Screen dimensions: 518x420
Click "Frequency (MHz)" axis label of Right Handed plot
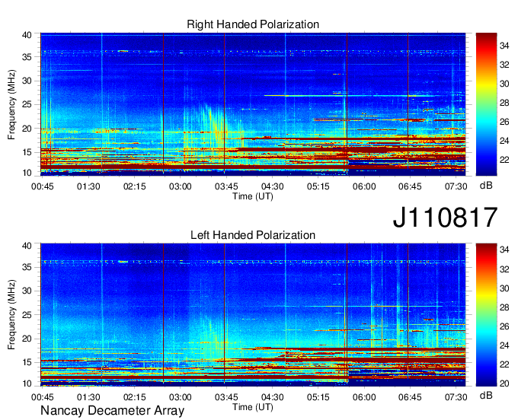(11, 104)
